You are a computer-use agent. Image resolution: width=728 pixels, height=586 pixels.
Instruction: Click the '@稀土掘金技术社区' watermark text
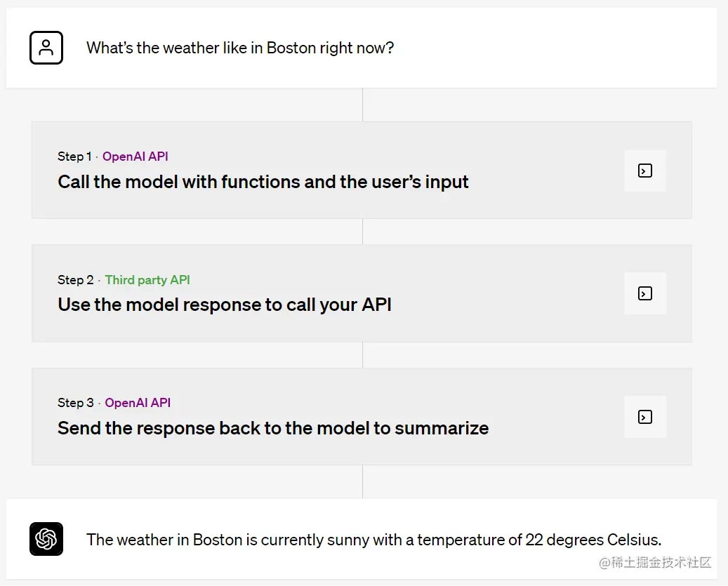(x=655, y=562)
